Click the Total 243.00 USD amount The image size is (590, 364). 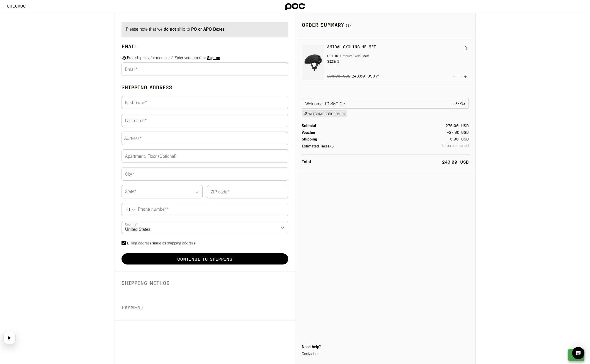point(455,162)
